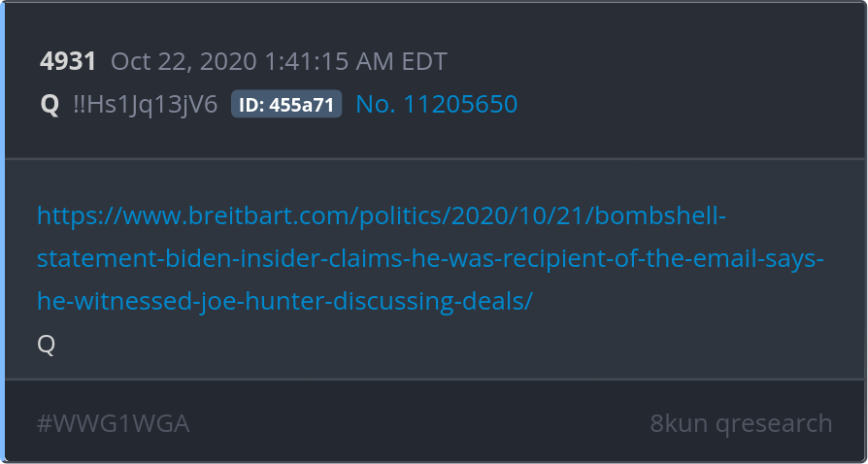Click the EDT timezone label
Image resolution: width=868 pixels, height=464 pixels.
[424, 61]
